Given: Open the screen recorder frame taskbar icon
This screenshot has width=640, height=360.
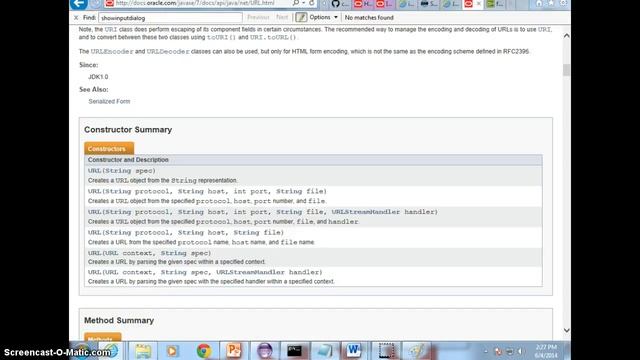Looking at the screenshot, I should 386,351.
